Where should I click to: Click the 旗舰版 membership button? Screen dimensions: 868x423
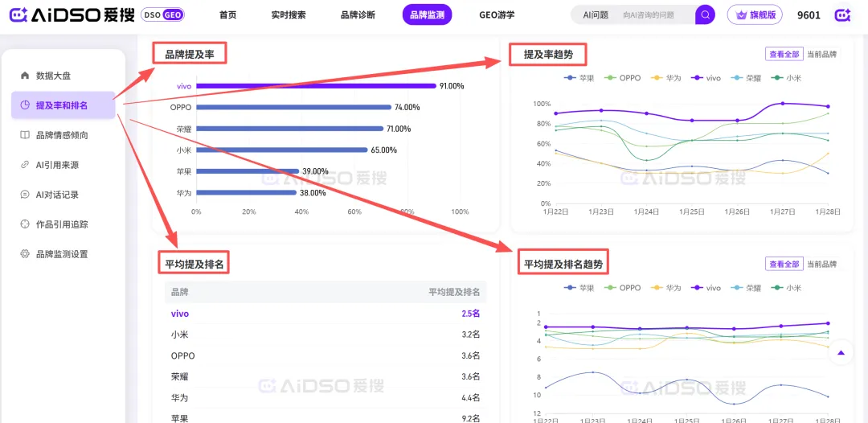(x=754, y=14)
